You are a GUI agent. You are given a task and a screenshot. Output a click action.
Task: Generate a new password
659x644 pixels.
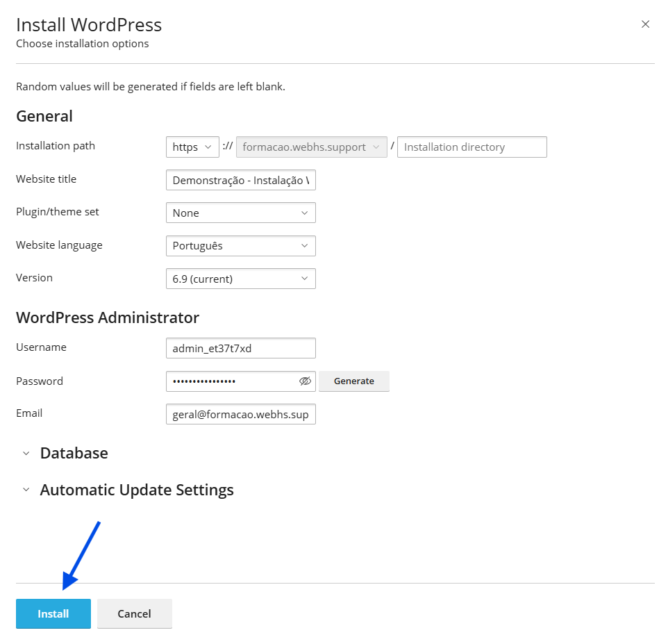tap(354, 381)
